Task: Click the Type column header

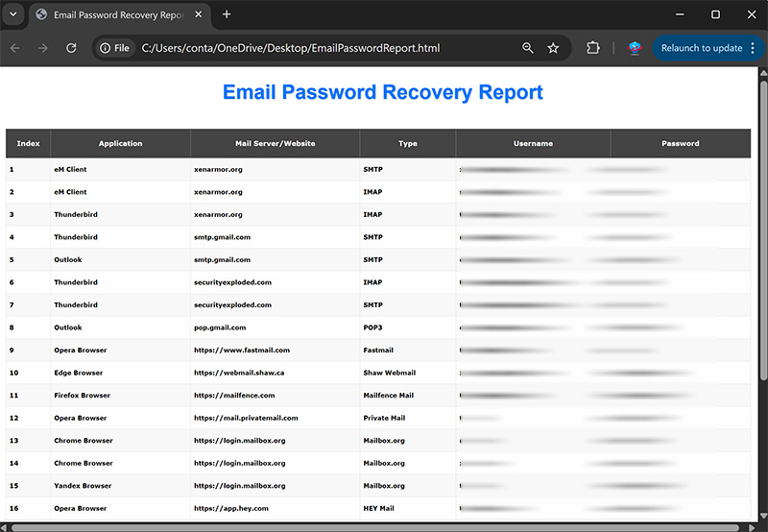Action: click(408, 143)
